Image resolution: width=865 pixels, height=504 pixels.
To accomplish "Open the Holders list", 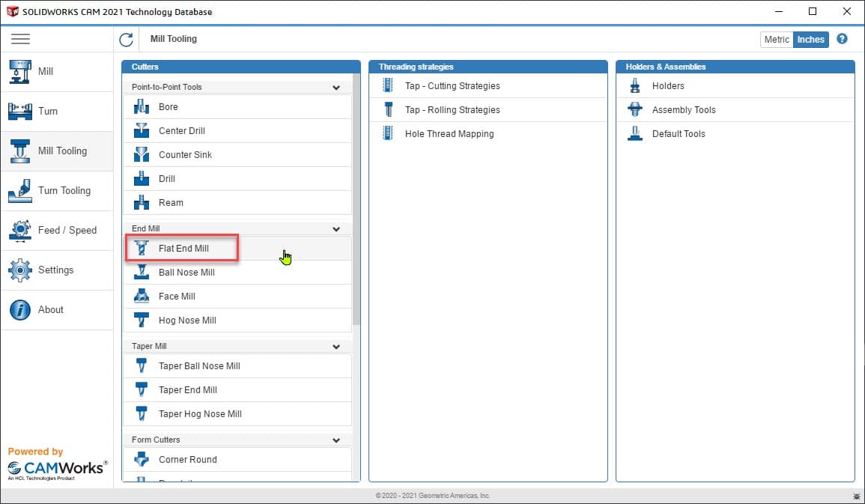I will 735,86.
